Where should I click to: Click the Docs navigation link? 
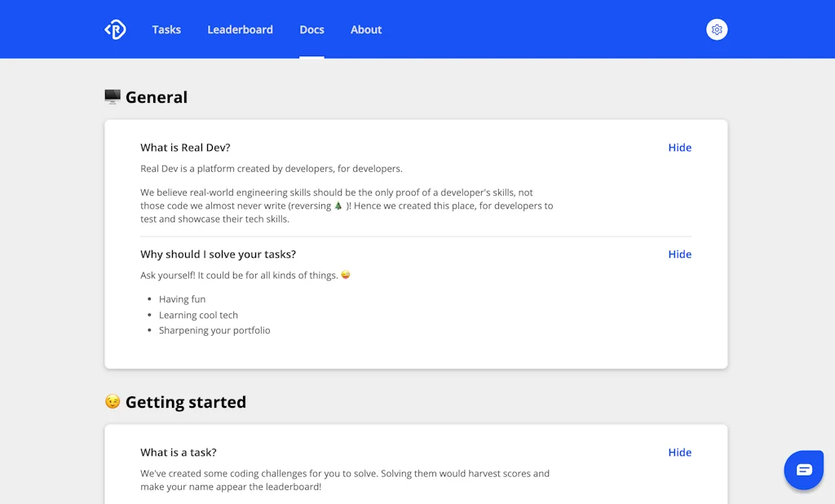click(311, 29)
